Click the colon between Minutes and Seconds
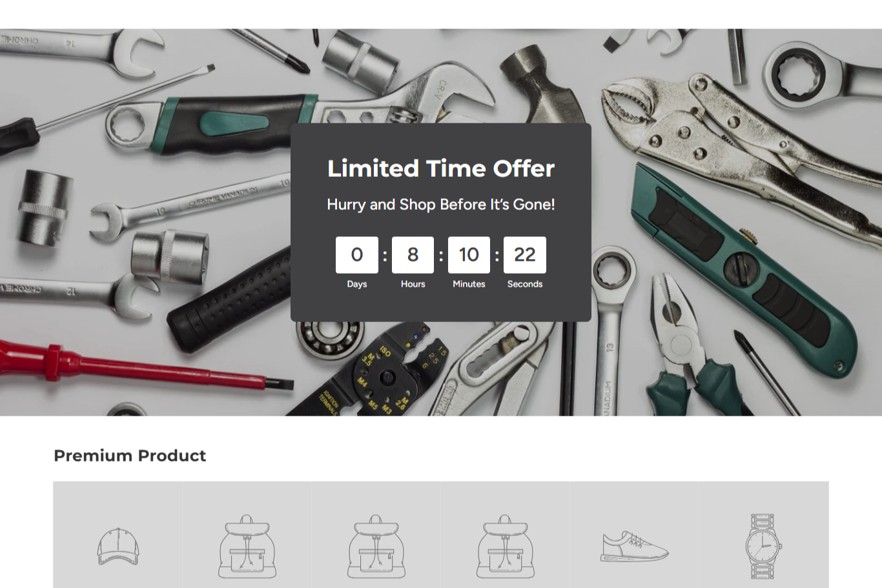Image resolution: width=882 pixels, height=588 pixels. click(497, 256)
